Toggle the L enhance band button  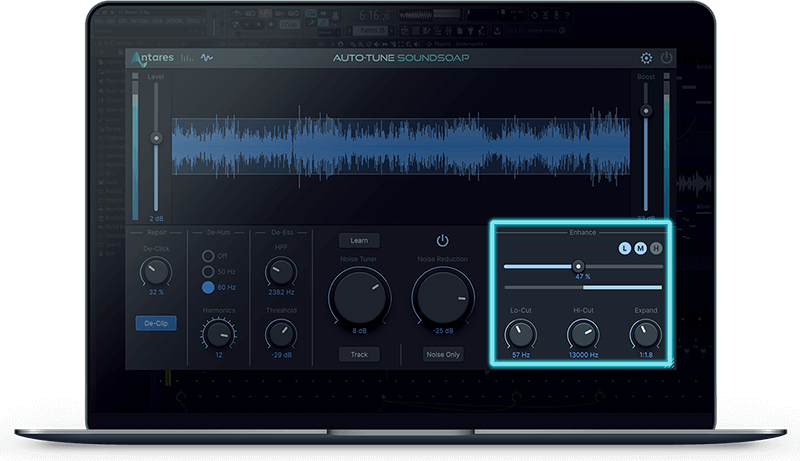click(x=624, y=248)
